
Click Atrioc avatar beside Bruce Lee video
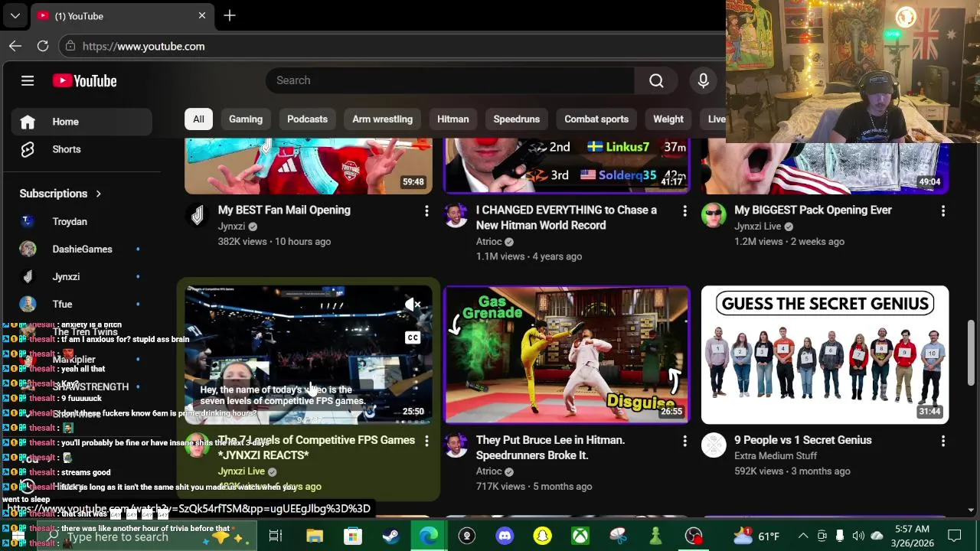point(456,445)
